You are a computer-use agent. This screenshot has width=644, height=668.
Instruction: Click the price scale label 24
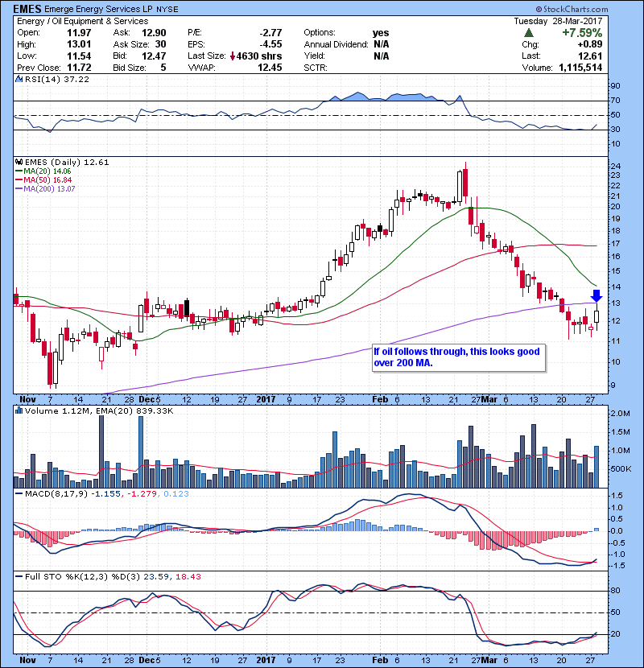coord(615,167)
